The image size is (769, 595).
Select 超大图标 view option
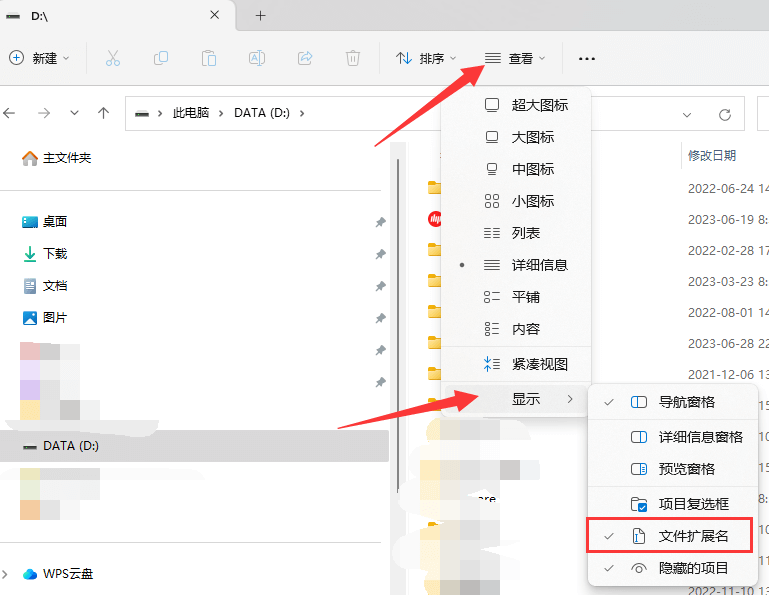click(x=516, y=105)
